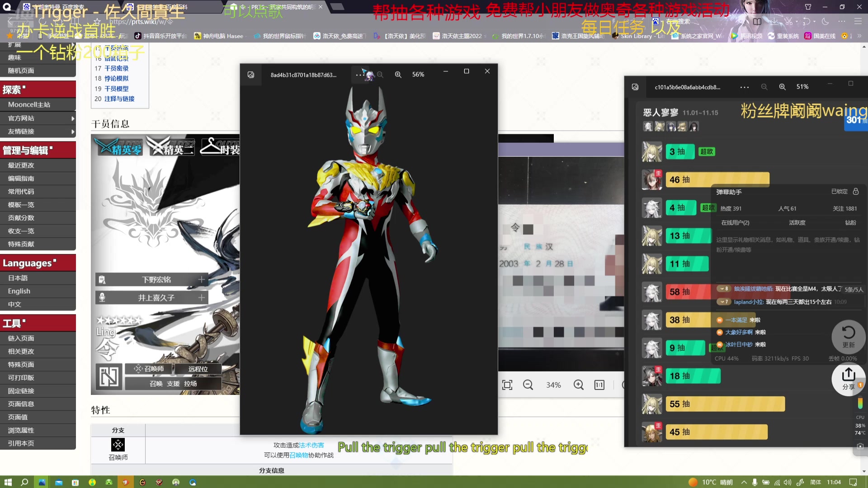868x488 pixels.
Task: Open 召唤物 link in trait text
Action: tap(298, 455)
